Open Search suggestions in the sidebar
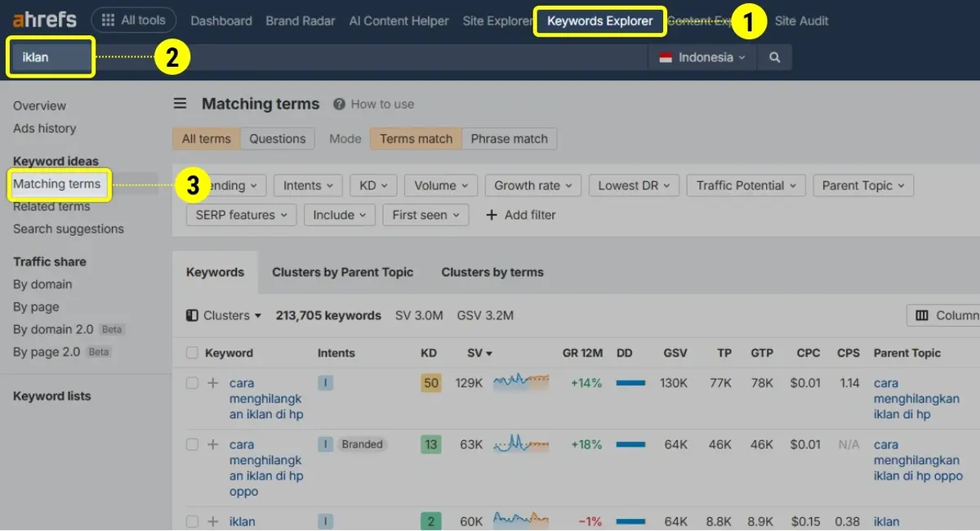980x531 pixels. (x=69, y=229)
